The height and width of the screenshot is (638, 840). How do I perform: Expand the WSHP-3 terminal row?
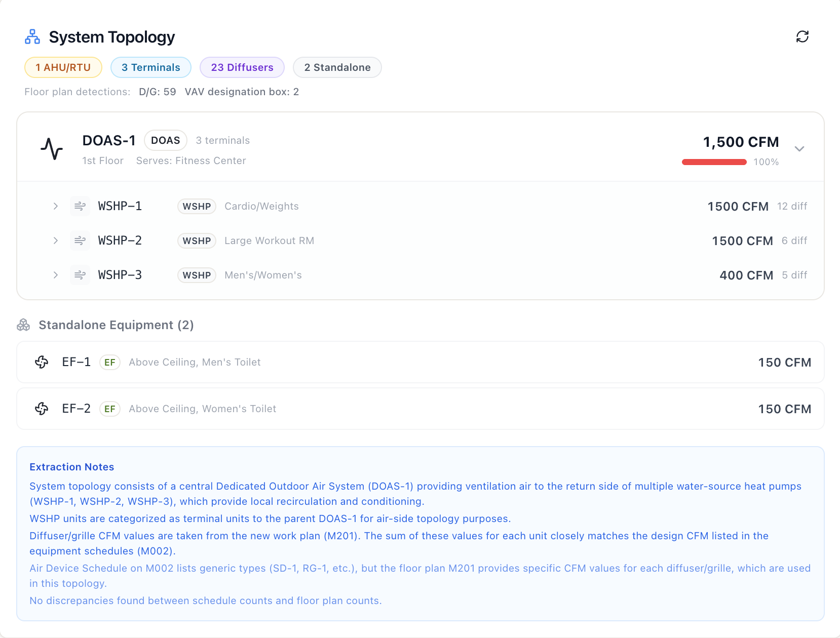tap(55, 275)
